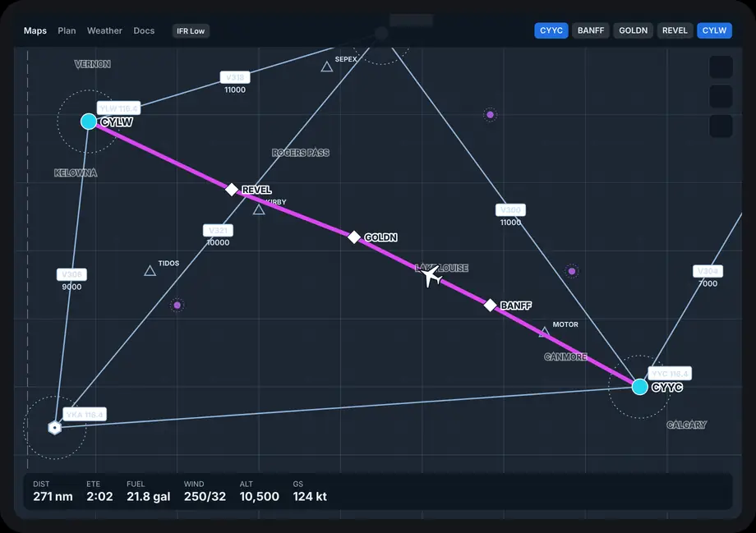Click the middle map control button

pos(721,96)
